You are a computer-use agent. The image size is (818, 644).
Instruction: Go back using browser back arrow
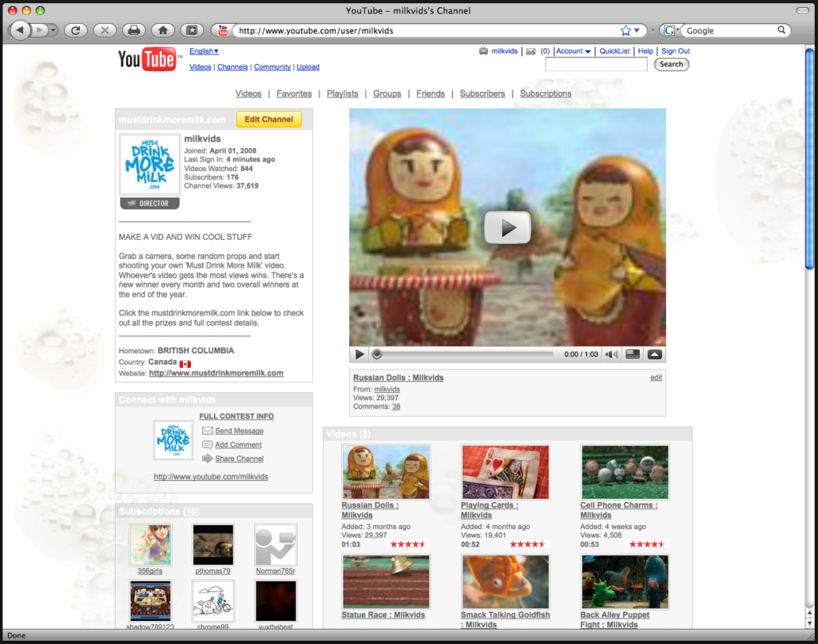(x=20, y=30)
